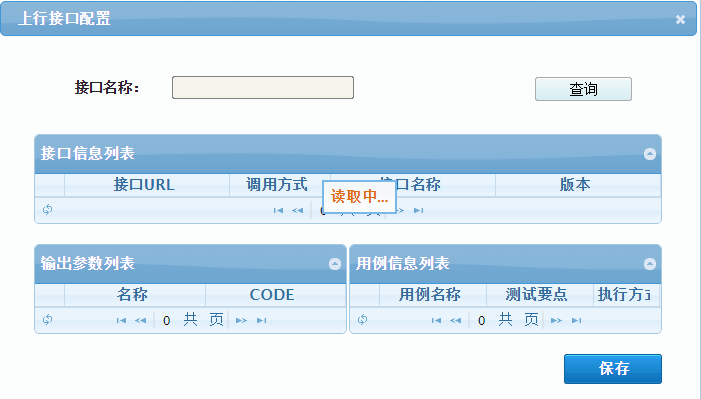Sort by the CODE column header
Image resolution: width=701 pixels, height=399 pixels.
275,295
